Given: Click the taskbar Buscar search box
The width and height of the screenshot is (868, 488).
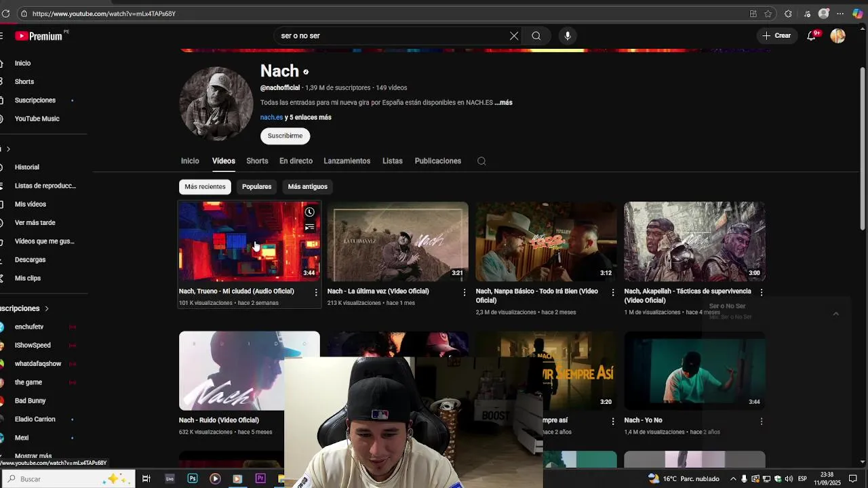Looking at the screenshot, I should click(x=68, y=479).
